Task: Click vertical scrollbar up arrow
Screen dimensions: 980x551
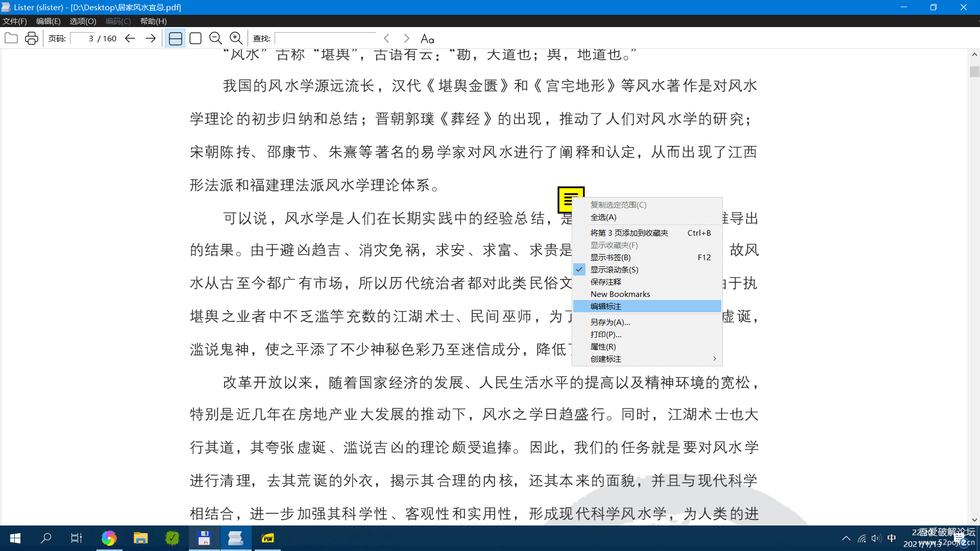Action: point(974,54)
